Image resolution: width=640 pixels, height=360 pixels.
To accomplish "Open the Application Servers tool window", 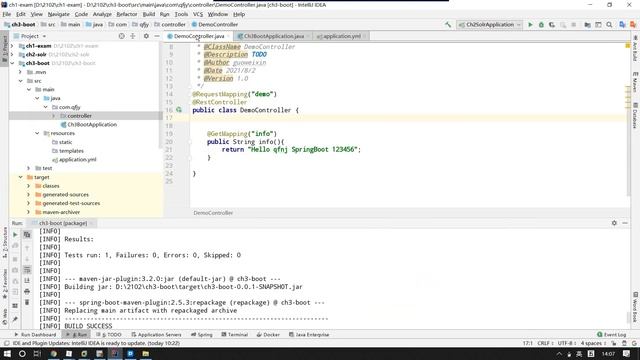I will coord(156,334).
